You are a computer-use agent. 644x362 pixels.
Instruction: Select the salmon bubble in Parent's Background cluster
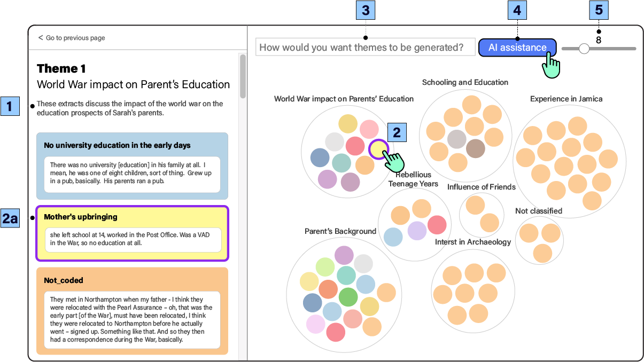coord(353,319)
